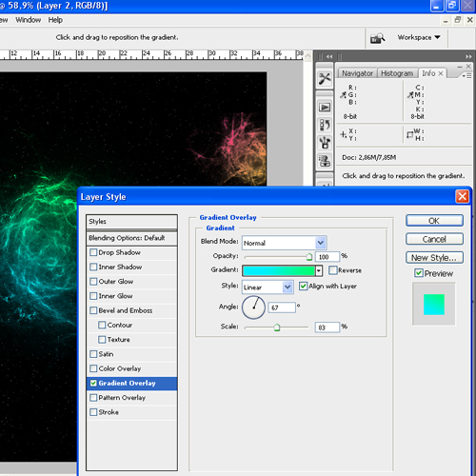This screenshot has height=476, width=476.
Task: Close the Info tab with its x
Action: pyautogui.click(x=441, y=73)
